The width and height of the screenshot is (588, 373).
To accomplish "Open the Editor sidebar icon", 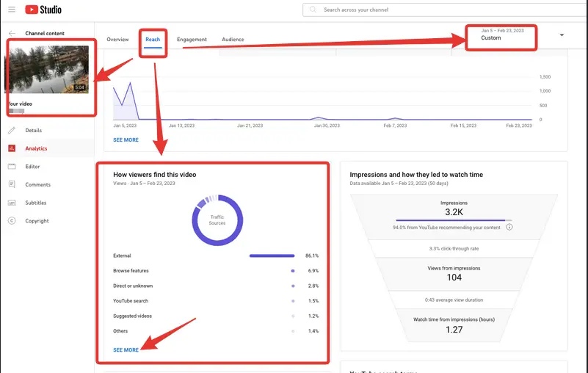I will coord(12,167).
